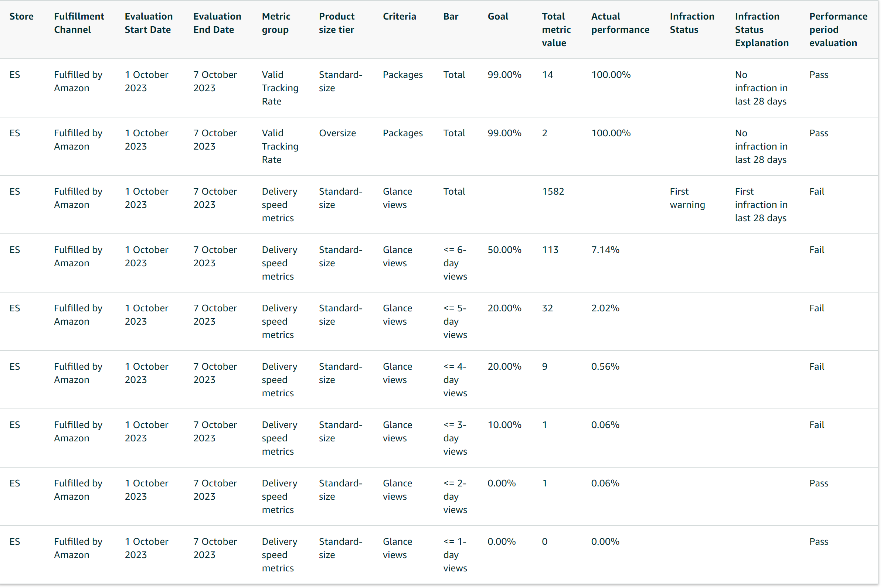The height and width of the screenshot is (588, 887).
Task: Click the Infraction Status column header
Action: click(x=691, y=23)
